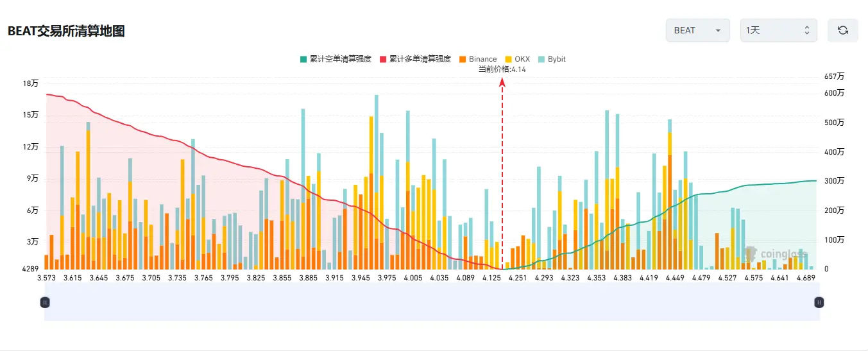Image resolution: width=868 pixels, height=351 pixels.
Task: Click the 4.035 x-axis label
Action: [439, 278]
